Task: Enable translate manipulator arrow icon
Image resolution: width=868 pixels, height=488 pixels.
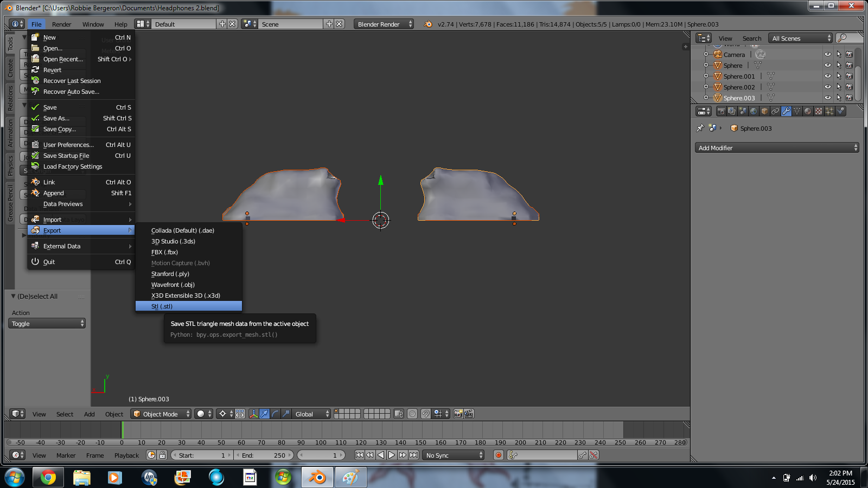Action: (x=264, y=414)
